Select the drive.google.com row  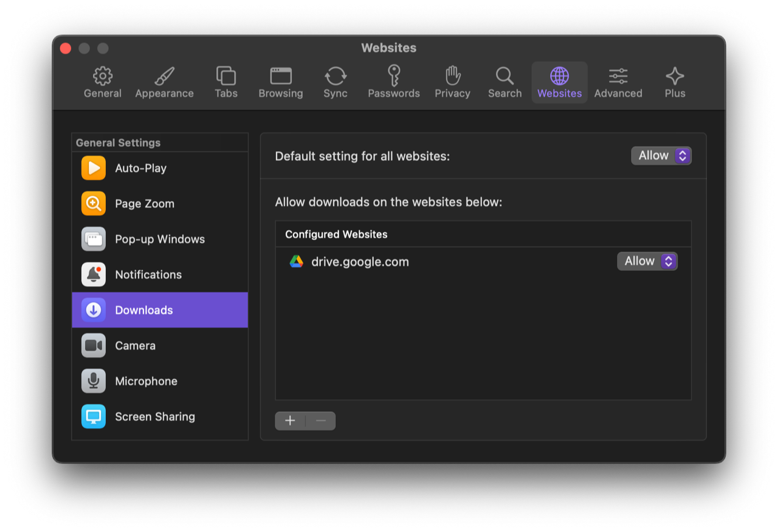point(425,262)
